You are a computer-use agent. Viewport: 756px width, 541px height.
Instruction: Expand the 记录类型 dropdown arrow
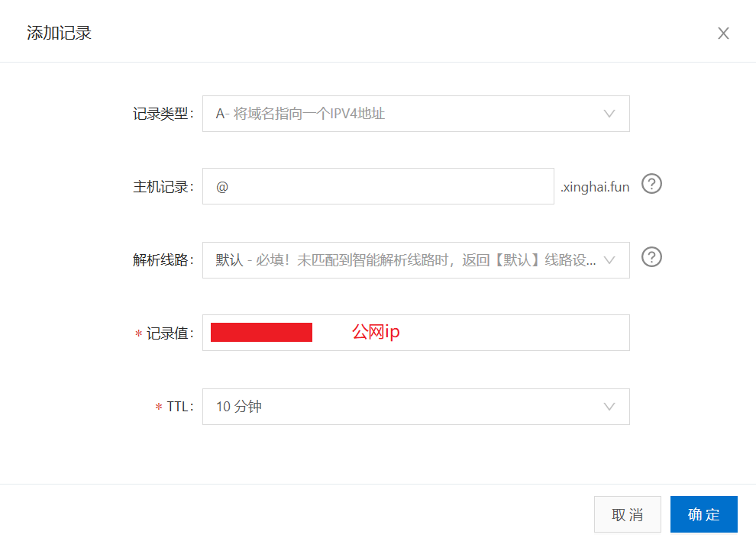pyautogui.click(x=609, y=114)
